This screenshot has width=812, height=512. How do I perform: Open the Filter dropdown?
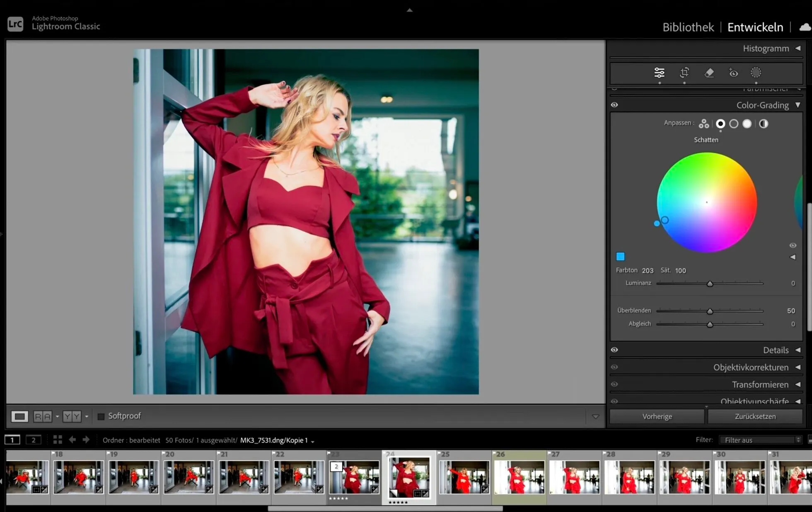760,440
